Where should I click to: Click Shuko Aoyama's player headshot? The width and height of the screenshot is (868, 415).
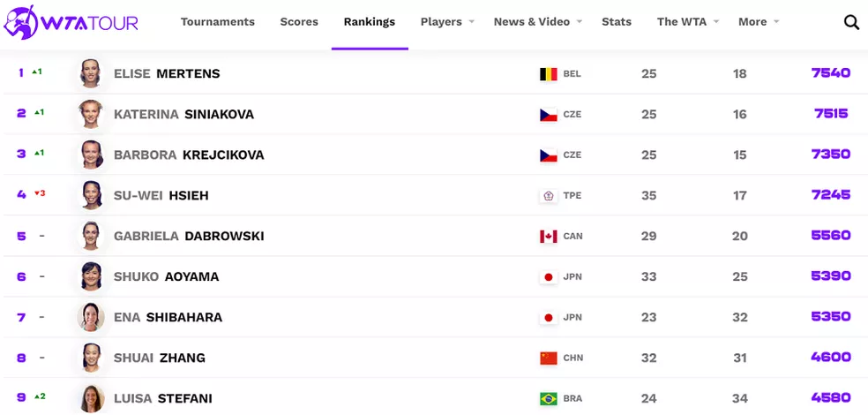pyautogui.click(x=92, y=276)
